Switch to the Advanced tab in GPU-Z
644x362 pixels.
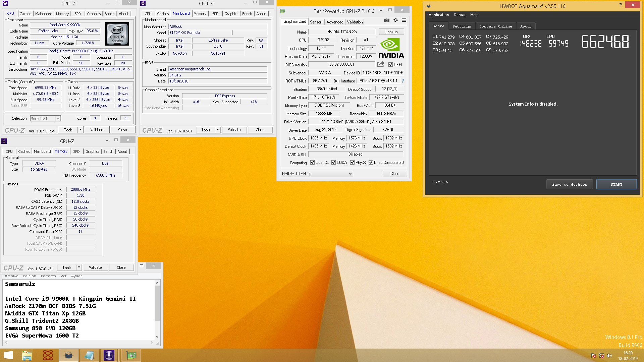coord(335,22)
